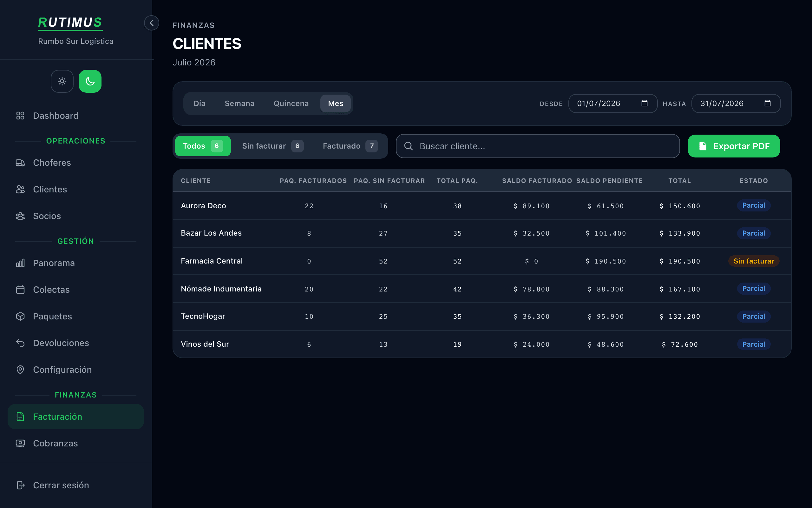This screenshot has height=508, width=812.
Task: Click the $ 190.500 pending balance
Action: pos(606,261)
